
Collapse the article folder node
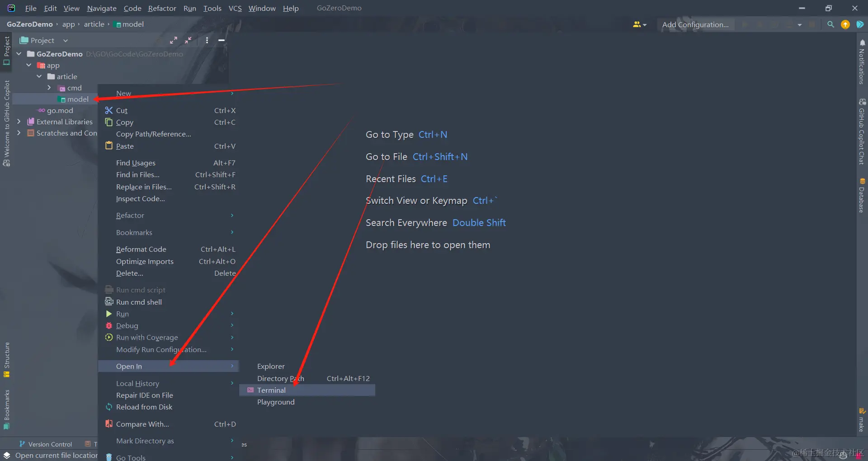click(x=39, y=76)
